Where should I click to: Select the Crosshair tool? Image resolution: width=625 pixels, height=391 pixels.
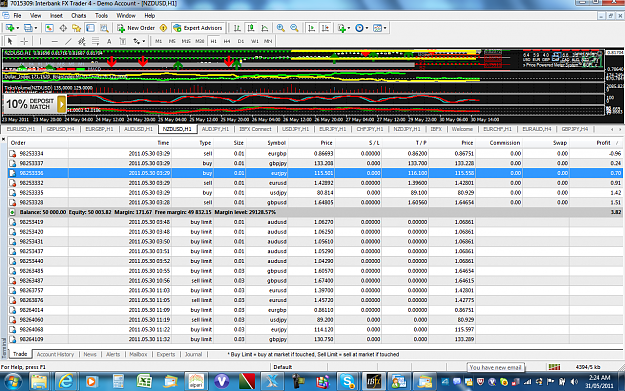[24, 41]
